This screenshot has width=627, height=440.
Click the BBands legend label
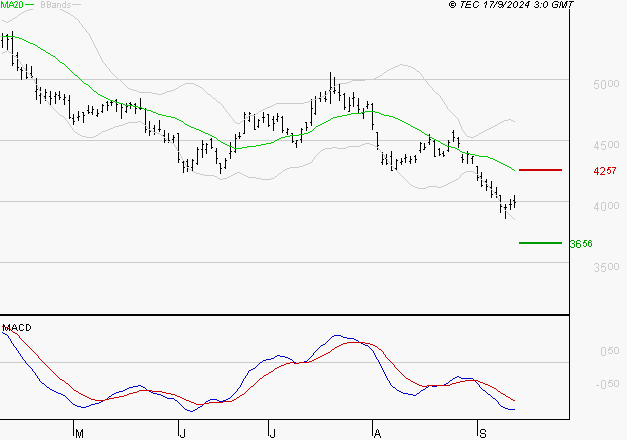(56, 5)
